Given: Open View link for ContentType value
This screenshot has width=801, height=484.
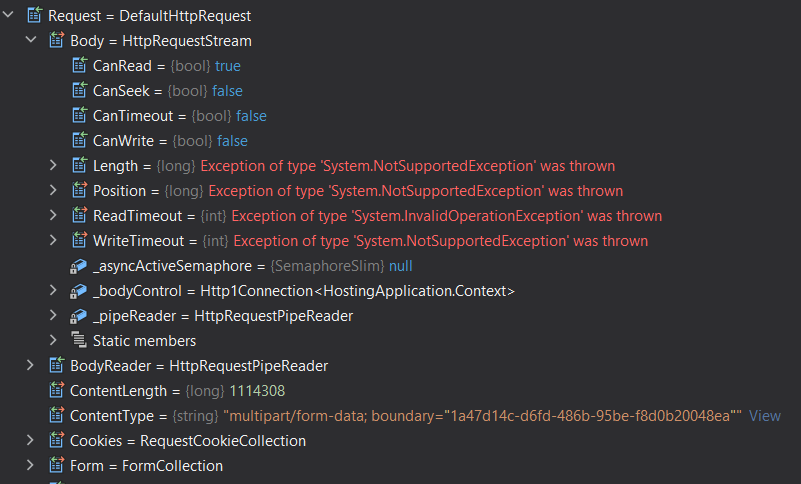Looking at the screenshot, I should [x=765, y=416].
